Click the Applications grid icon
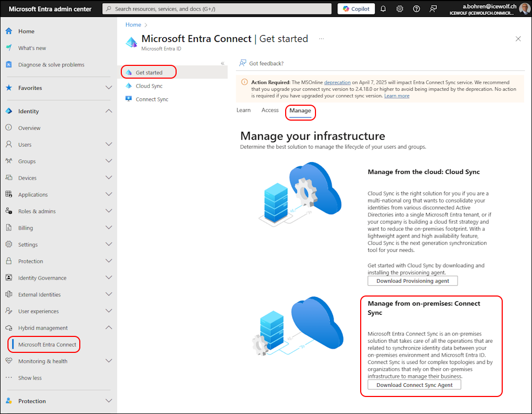The height and width of the screenshot is (414, 532). point(9,195)
